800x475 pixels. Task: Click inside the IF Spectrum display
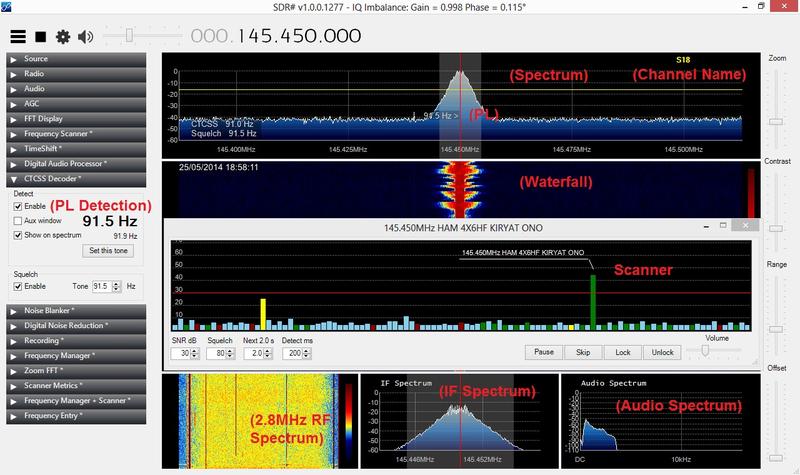coord(460,421)
